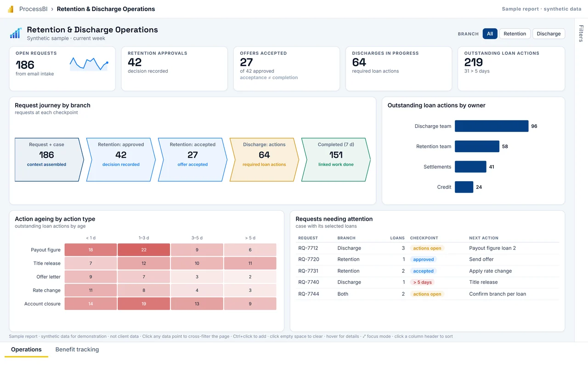This screenshot has height=368, width=588.
Task: Click the Open Requests sparkline chart
Action: pos(89,64)
